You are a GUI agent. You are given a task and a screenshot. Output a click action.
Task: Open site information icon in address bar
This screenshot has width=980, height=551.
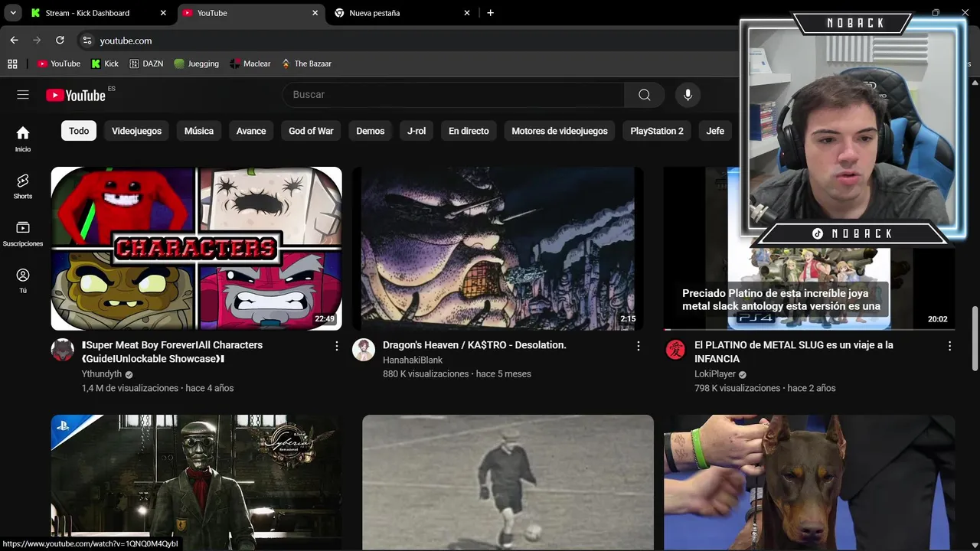(87, 41)
